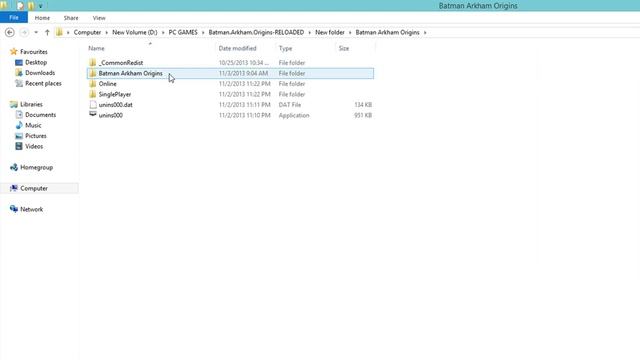Image resolution: width=640 pixels, height=360 pixels.
Task: Click the 951 KB size value
Action: pos(363,116)
